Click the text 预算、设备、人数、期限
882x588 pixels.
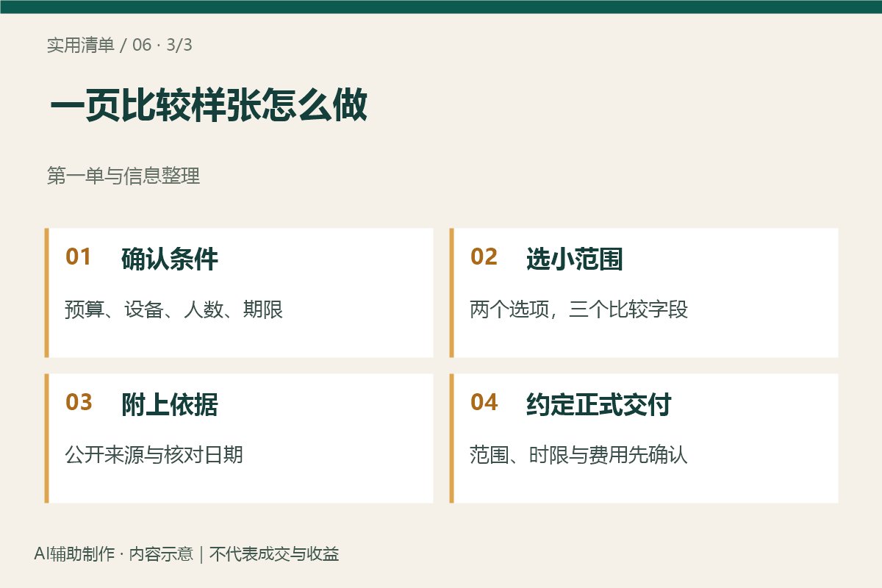click(x=174, y=309)
